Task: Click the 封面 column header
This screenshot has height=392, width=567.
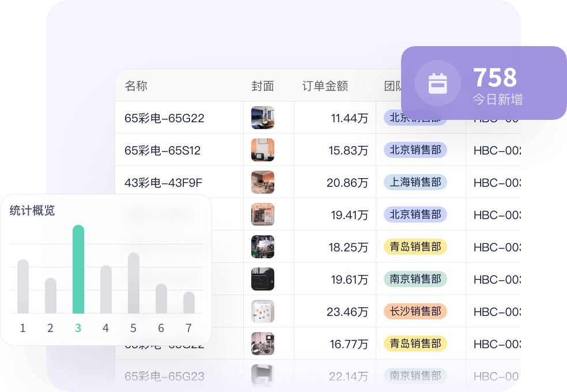Action: [263, 86]
